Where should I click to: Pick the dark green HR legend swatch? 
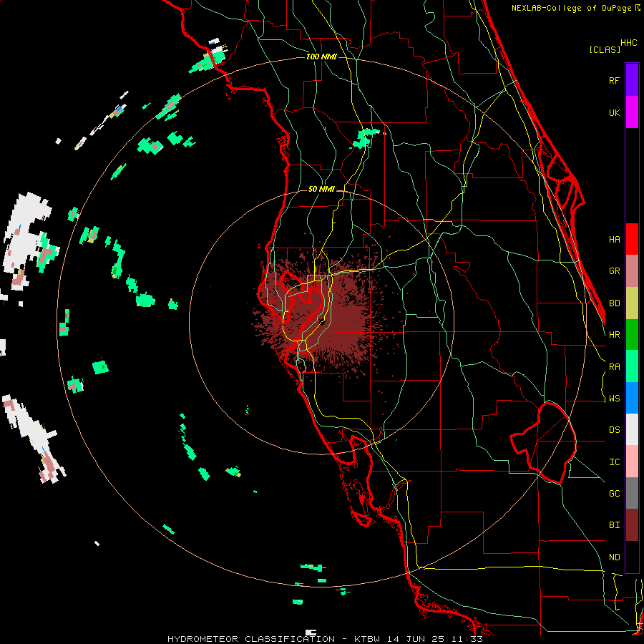coord(632,335)
